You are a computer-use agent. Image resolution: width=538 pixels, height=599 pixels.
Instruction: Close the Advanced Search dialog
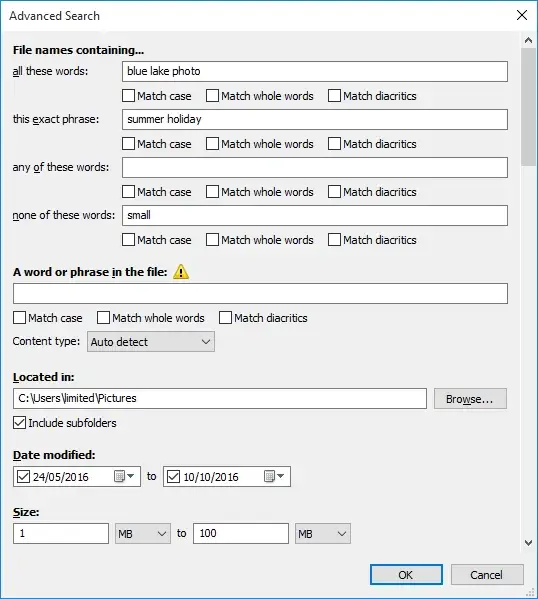[522, 15]
